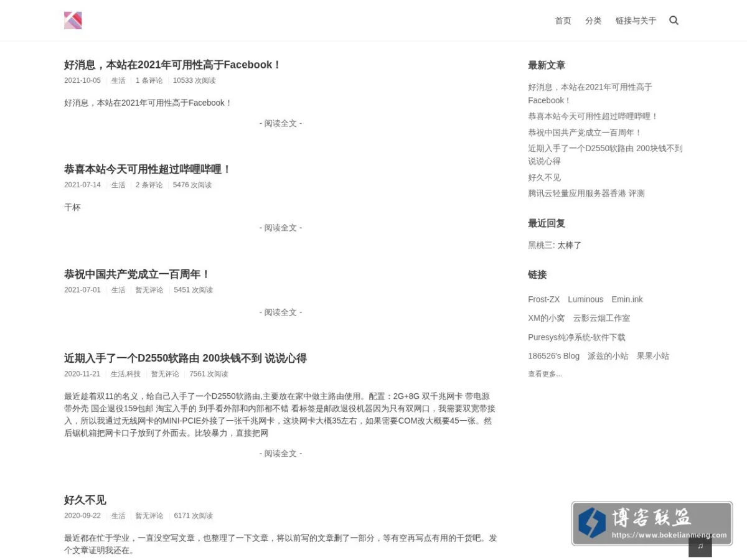Click 阅读全文 under the D2550 post
The height and width of the screenshot is (560, 747).
(281, 454)
